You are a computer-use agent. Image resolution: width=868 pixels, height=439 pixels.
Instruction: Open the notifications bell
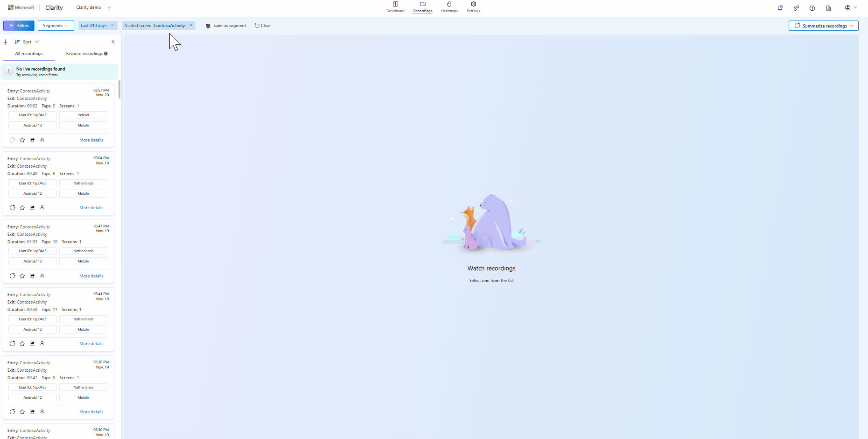point(780,8)
